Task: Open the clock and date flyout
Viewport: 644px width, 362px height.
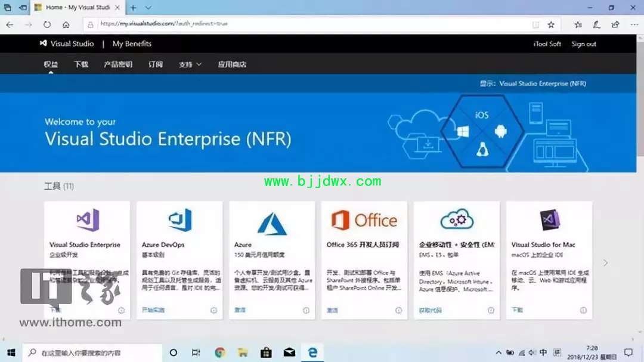Action: tap(592, 352)
